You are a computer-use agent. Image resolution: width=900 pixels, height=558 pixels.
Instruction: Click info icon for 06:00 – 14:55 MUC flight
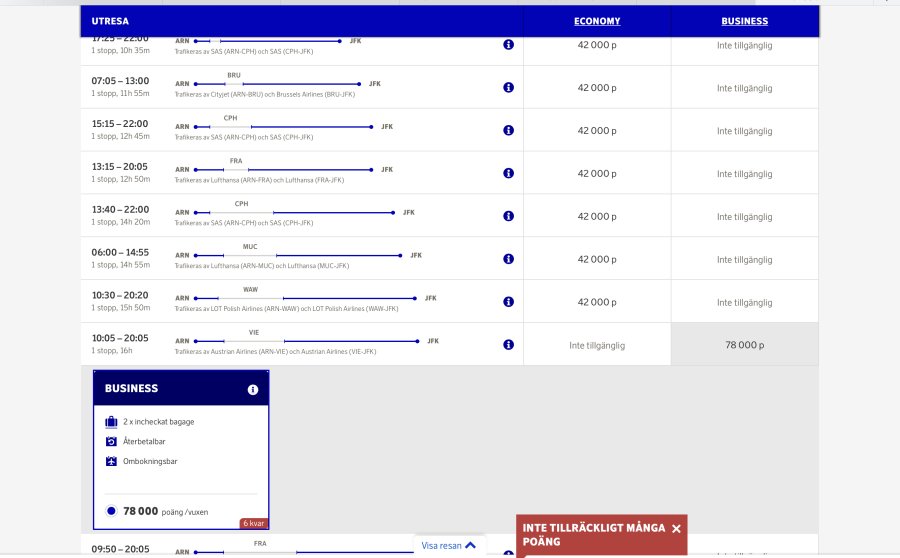point(508,259)
